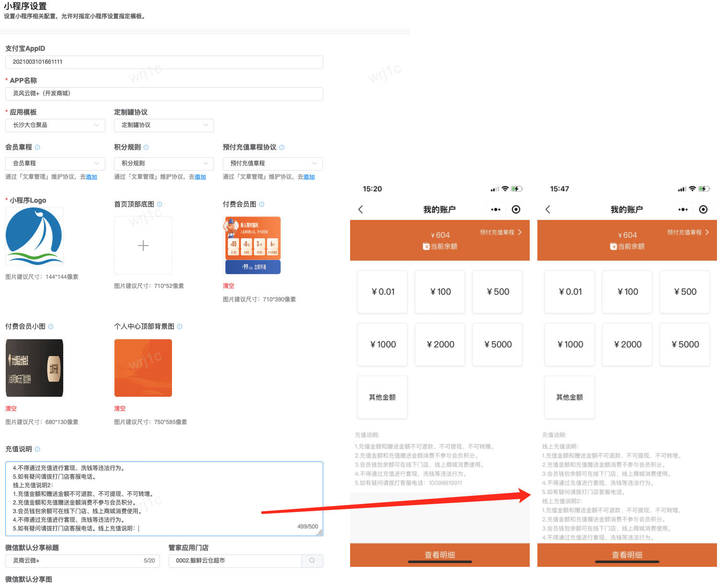Tap the three-dots menu in right phone preview
This screenshot has width=728, height=586.
[683, 209]
